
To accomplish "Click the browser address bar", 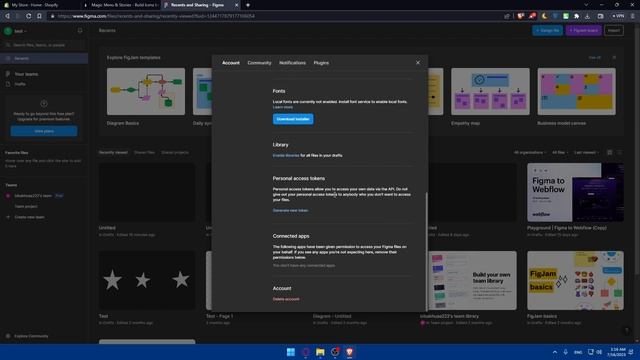I will (x=273, y=16).
